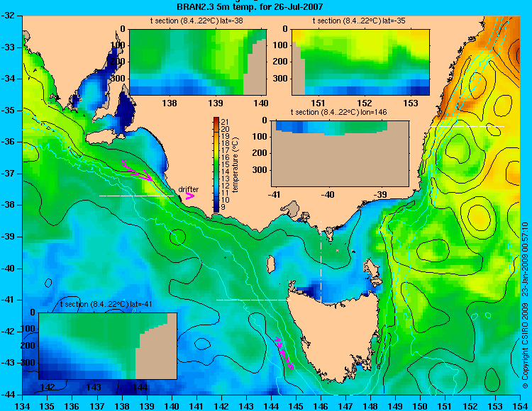Click King Island northwest of Tasmania

click(x=271, y=264)
